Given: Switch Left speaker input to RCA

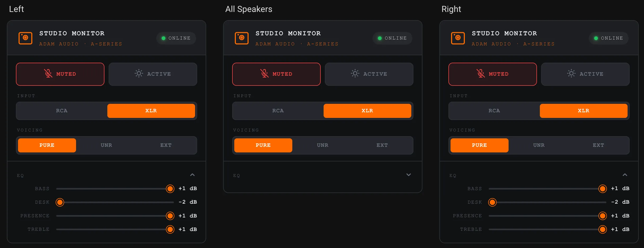Looking at the screenshot, I should tap(62, 111).
